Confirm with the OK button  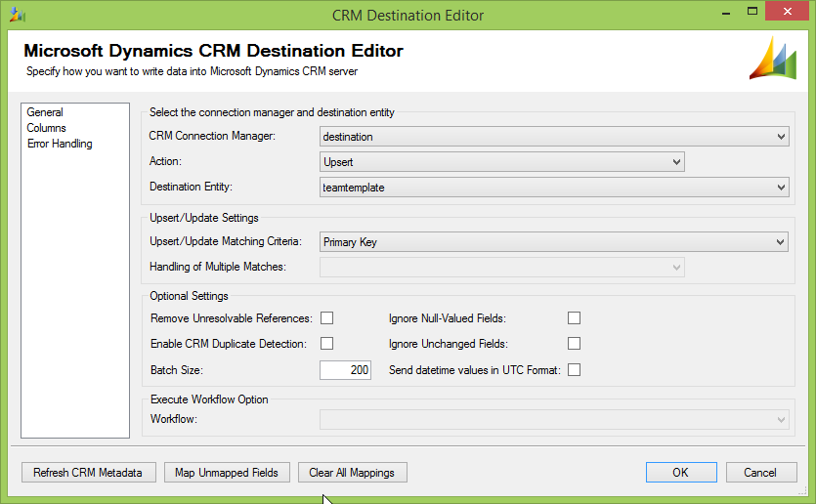[x=681, y=473]
